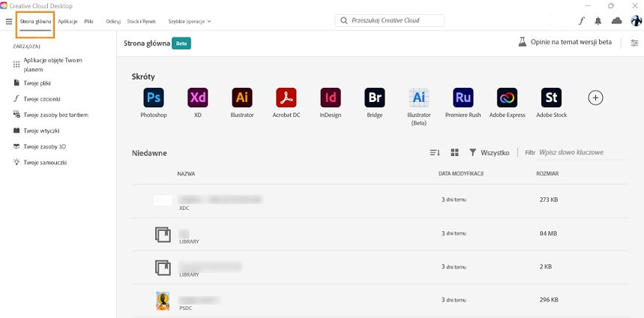Open the Wszystko filter dropdown
Screen dimensions: 644x318
click(x=489, y=152)
